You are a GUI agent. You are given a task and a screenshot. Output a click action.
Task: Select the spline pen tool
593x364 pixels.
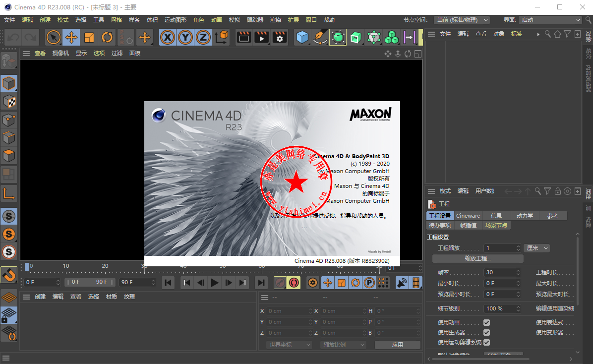(320, 38)
